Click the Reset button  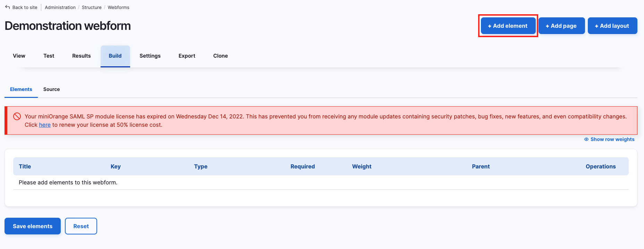click(x=81, y=226)
